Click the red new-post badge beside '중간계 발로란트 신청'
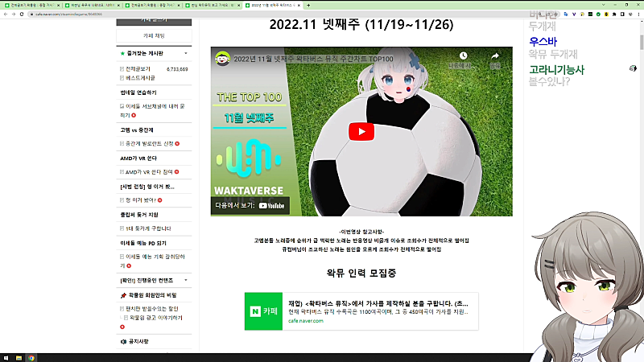This screenshot has width=644, height=362. coord(177,144)
